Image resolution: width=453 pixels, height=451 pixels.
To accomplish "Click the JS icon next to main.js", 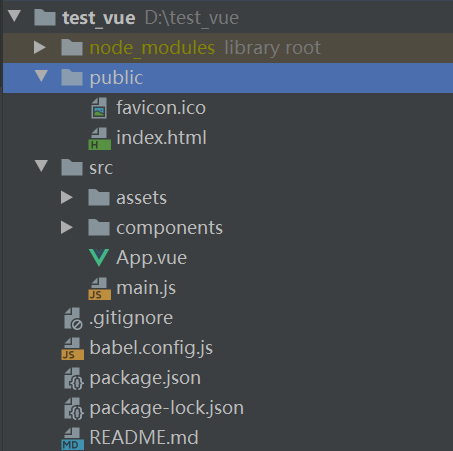I will 99,288.
